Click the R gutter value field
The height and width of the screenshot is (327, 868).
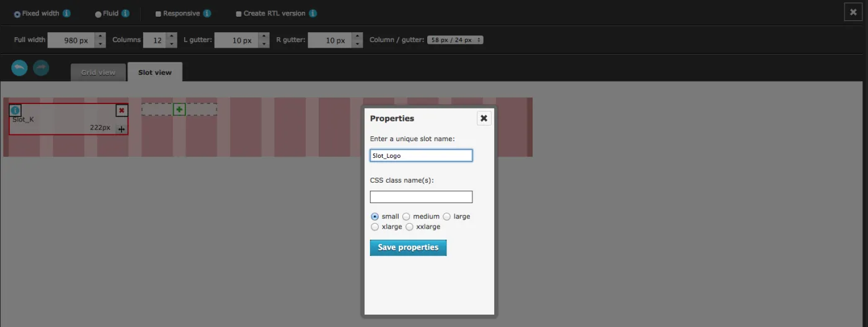tap(330, 40)
